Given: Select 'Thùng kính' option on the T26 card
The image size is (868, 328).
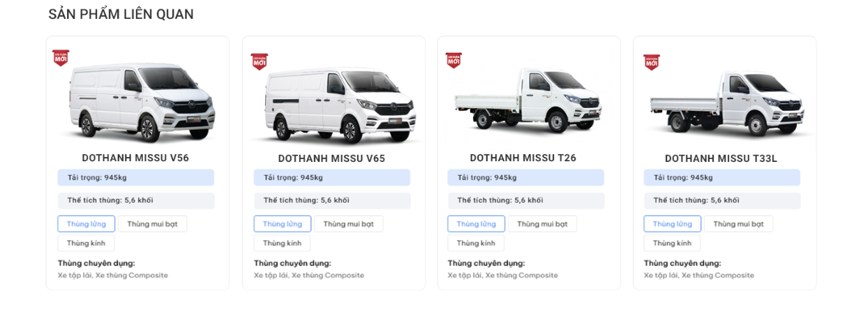Looking at the screenshot, I should point(476,243).
